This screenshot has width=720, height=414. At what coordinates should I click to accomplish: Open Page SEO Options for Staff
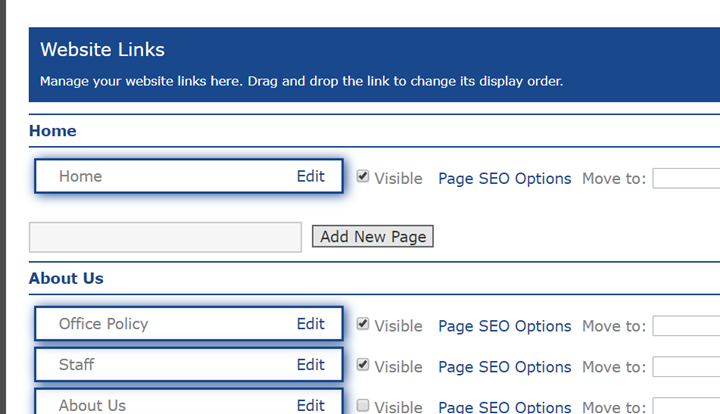504,367
